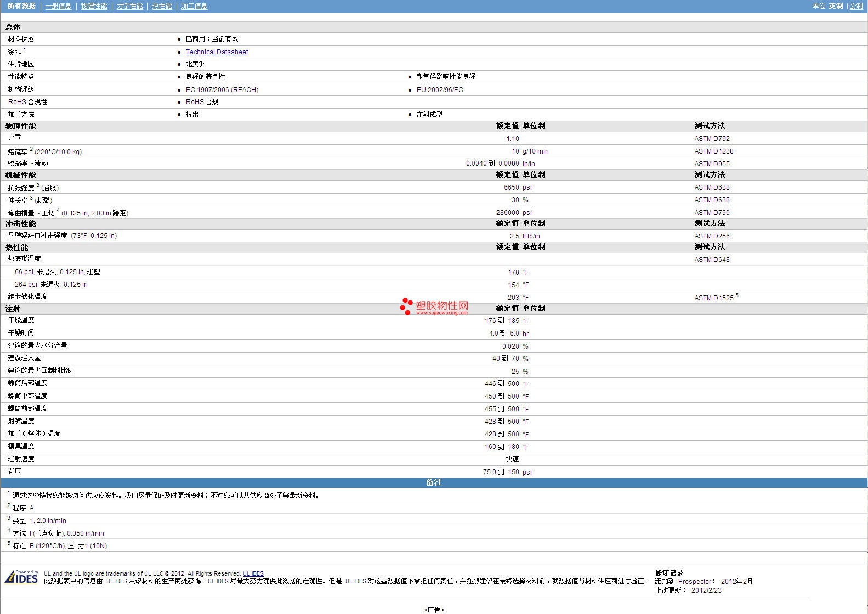Switch units to 公制
The image size is (868, 614).
tap(856, 6)
